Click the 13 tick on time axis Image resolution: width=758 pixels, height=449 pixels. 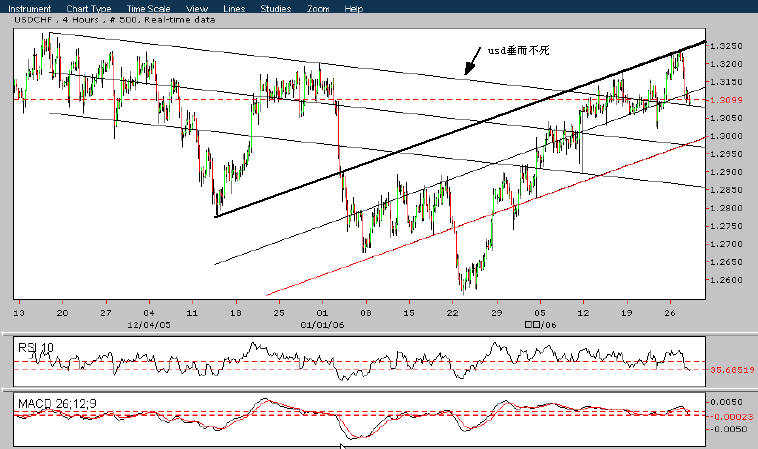coord(19,313)
